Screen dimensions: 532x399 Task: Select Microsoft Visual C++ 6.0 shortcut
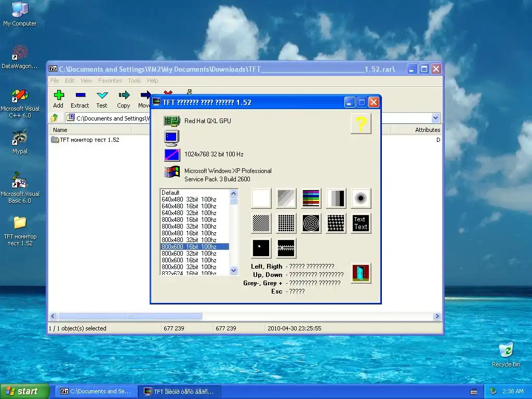[20, 103]
